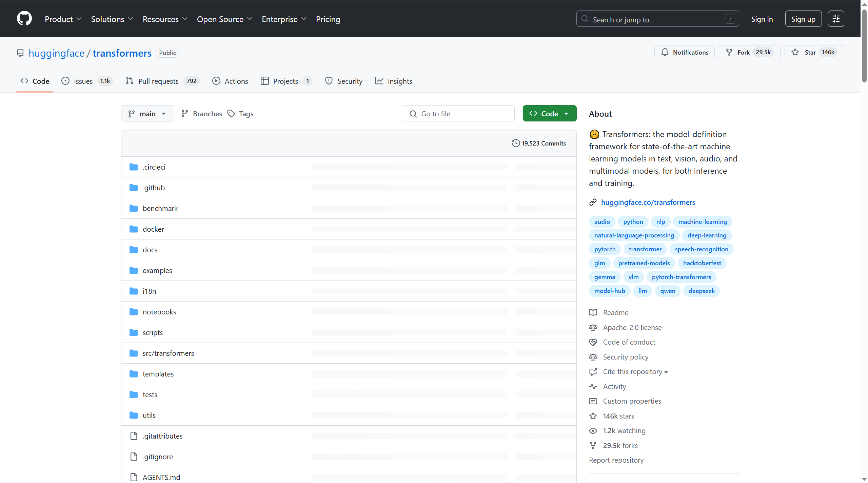Switch to the Insights tab
Image resolution: width=868 pixels, height=483 pixels.
(394, 81)
